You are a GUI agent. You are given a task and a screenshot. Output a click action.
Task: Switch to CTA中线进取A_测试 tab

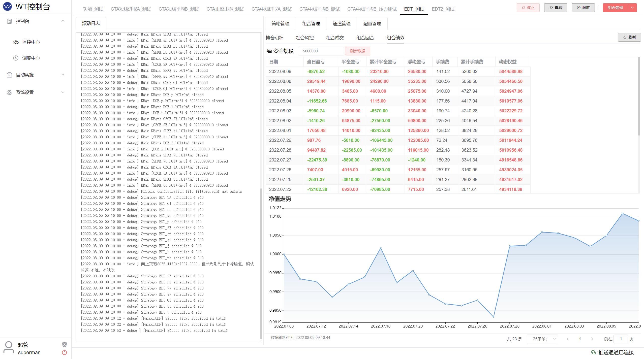(272, 9)
